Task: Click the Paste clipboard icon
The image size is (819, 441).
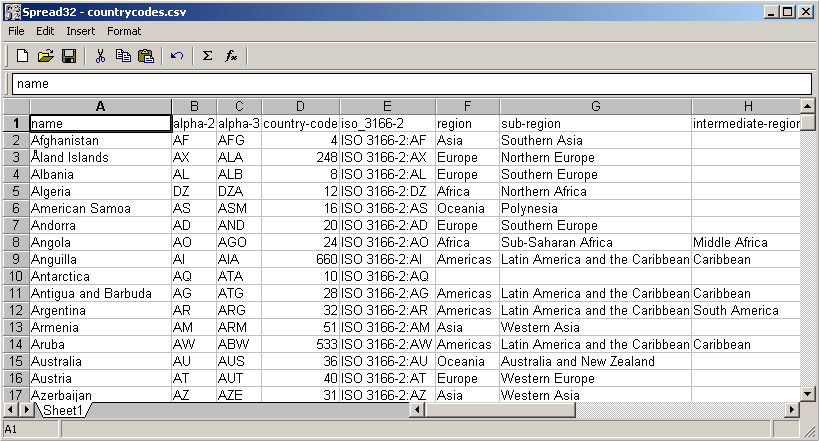Action: tap(146, 56)
